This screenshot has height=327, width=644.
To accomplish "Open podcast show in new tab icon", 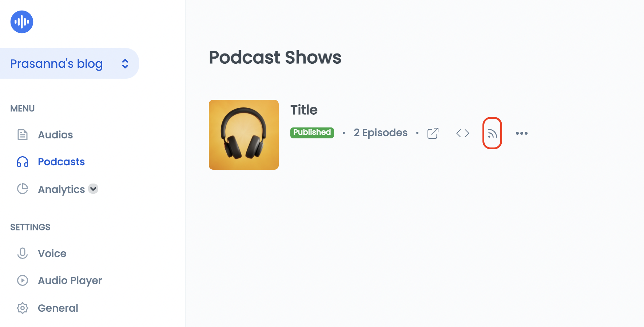I will point(433,133).
